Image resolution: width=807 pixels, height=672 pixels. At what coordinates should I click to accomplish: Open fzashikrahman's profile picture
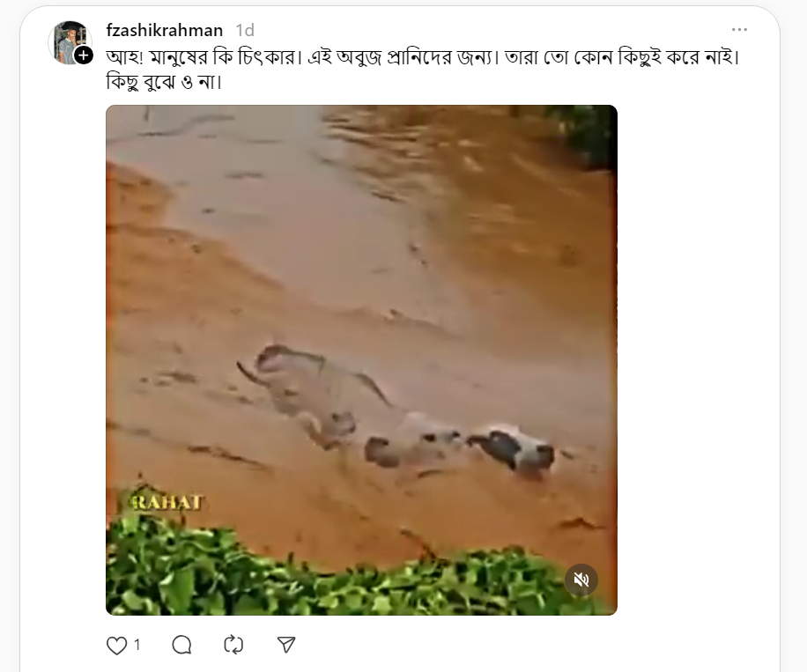[70, 42]
